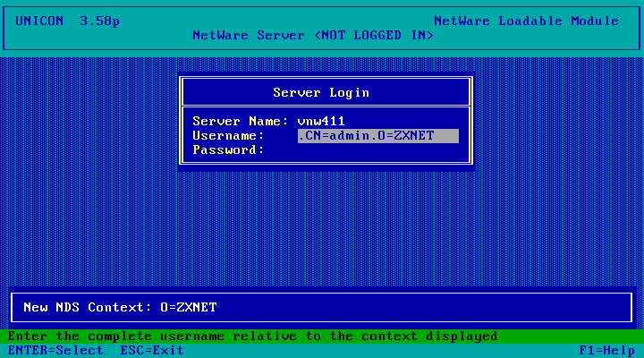Click the UNICON 3.58p title text

tap(67, 21)
